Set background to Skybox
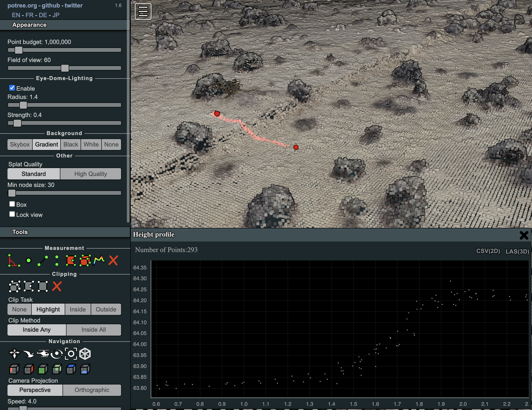532x410 pixels. point(20,145)
